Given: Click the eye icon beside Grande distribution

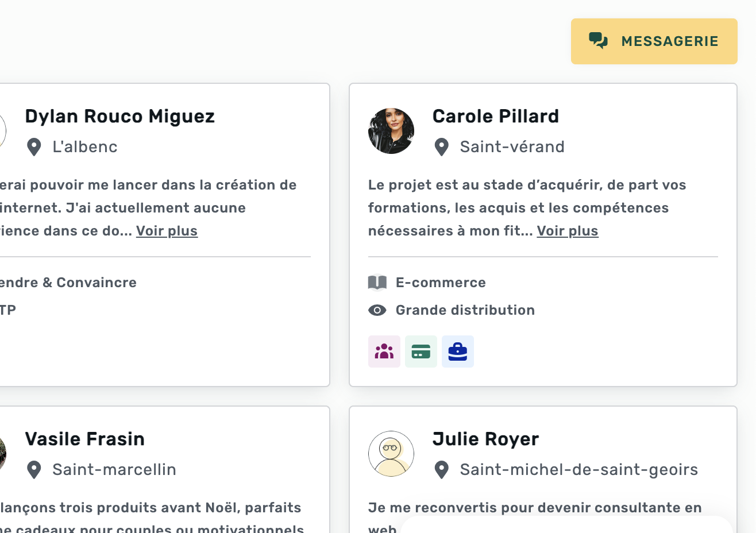Looking at the screenshot, I should [377, 310].
